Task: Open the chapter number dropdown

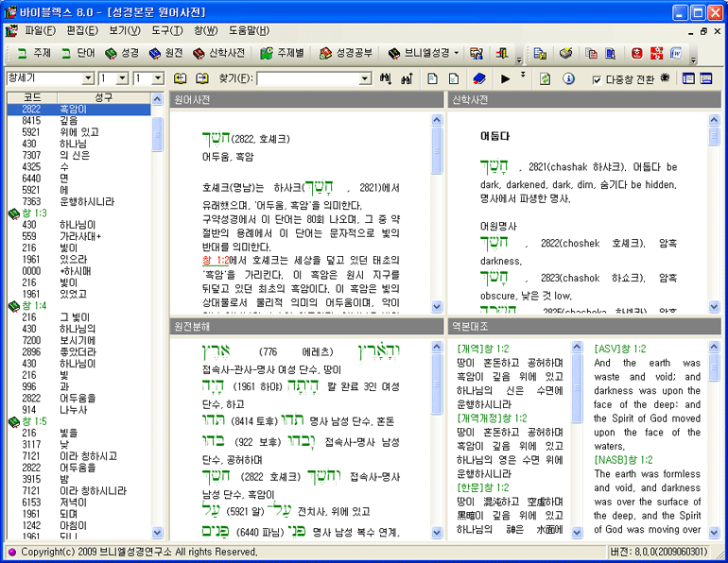Action: pos(122,78)
